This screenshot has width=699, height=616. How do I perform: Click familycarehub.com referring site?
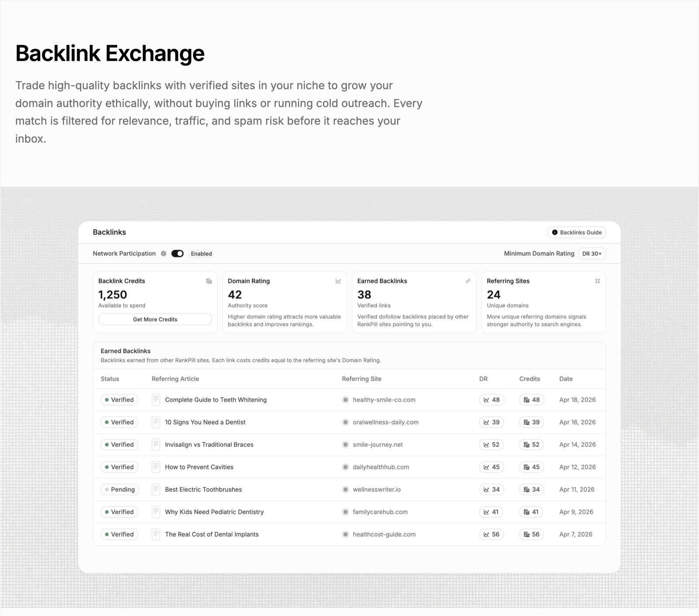pos(380,512)
